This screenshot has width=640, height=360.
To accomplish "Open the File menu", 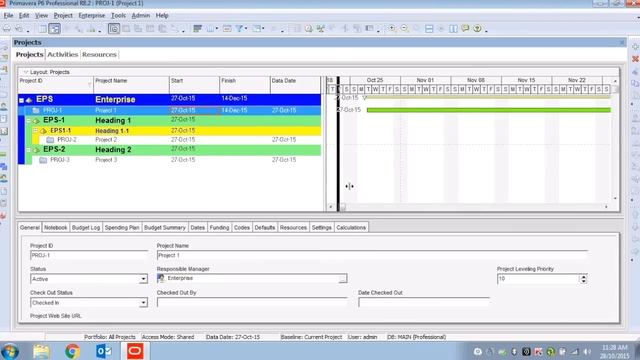I will coord(9,16).
